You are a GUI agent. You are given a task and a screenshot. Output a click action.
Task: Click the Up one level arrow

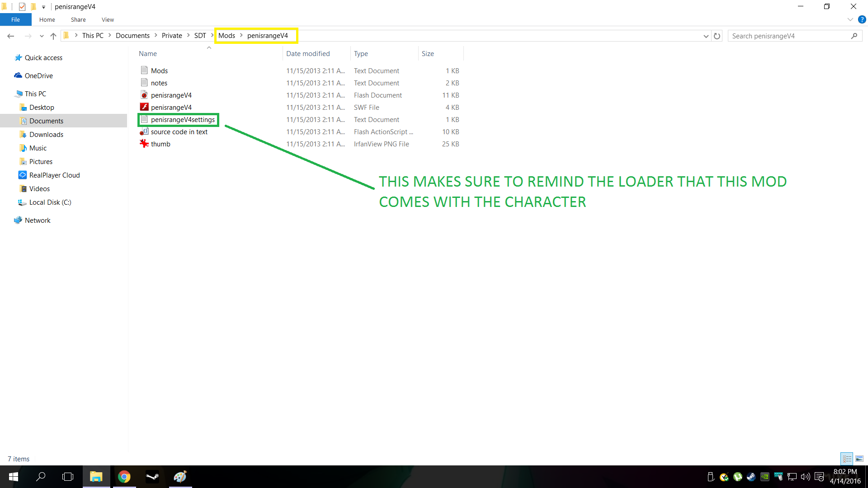53,36
